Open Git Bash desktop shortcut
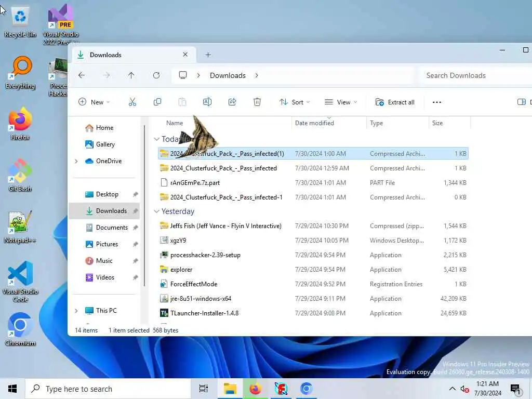532x399 pixels. 20,175
